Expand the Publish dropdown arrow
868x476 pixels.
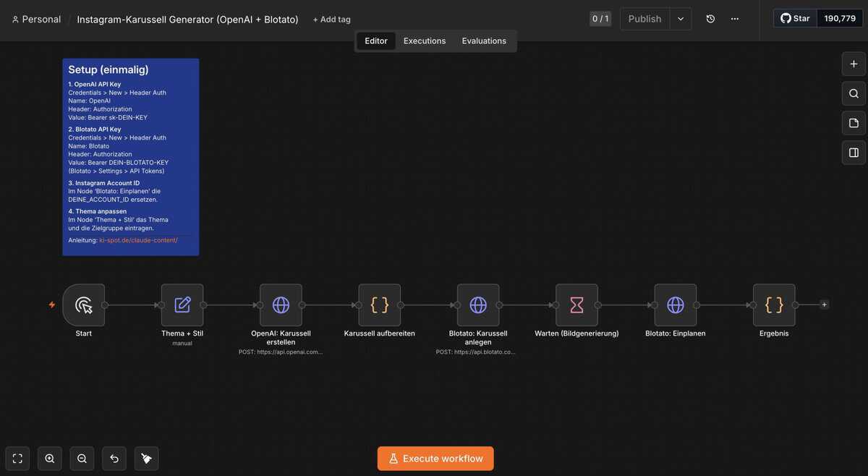[681, 19]
